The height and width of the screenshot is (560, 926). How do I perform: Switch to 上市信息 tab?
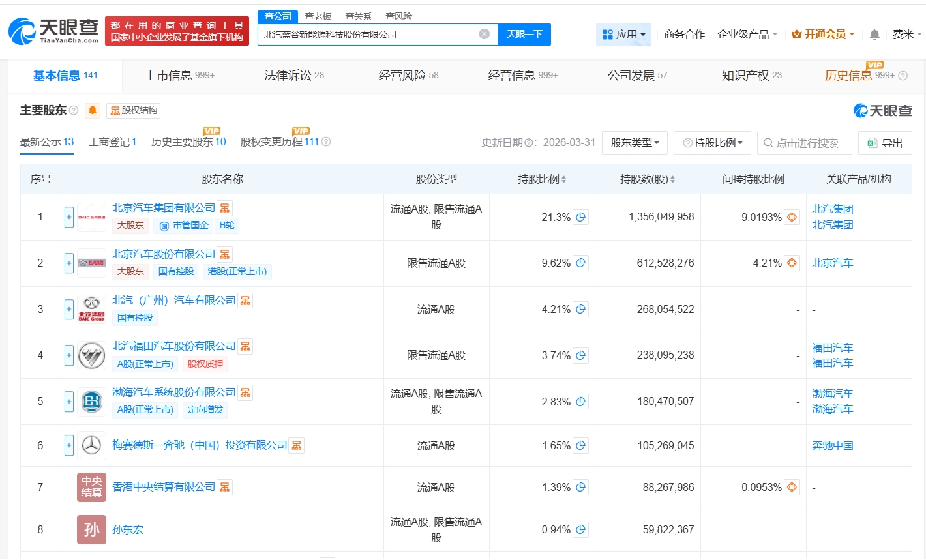[x=179, y=76]
